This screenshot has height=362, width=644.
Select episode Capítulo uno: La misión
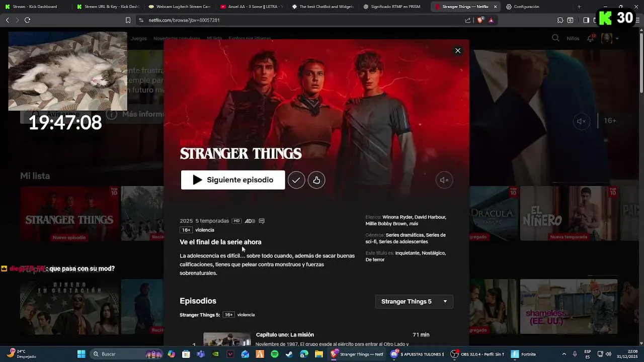pos(285,335)
